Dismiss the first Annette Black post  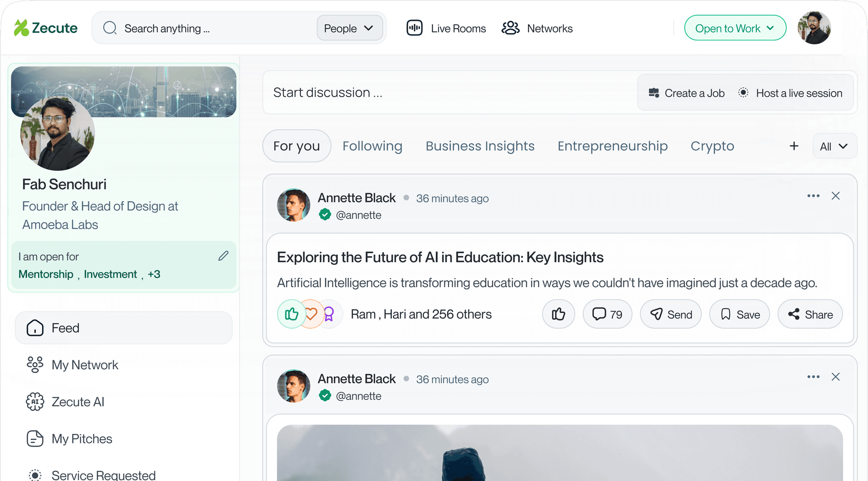click(835, 196)
